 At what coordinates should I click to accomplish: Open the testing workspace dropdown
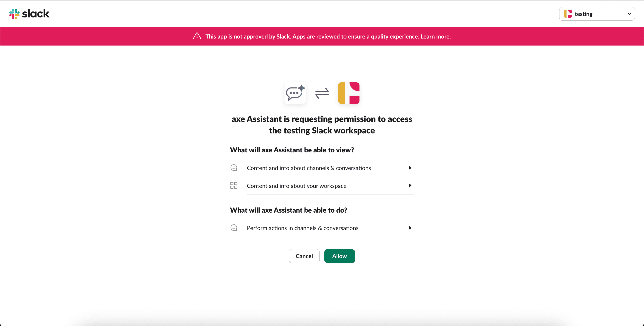point(597,14)
